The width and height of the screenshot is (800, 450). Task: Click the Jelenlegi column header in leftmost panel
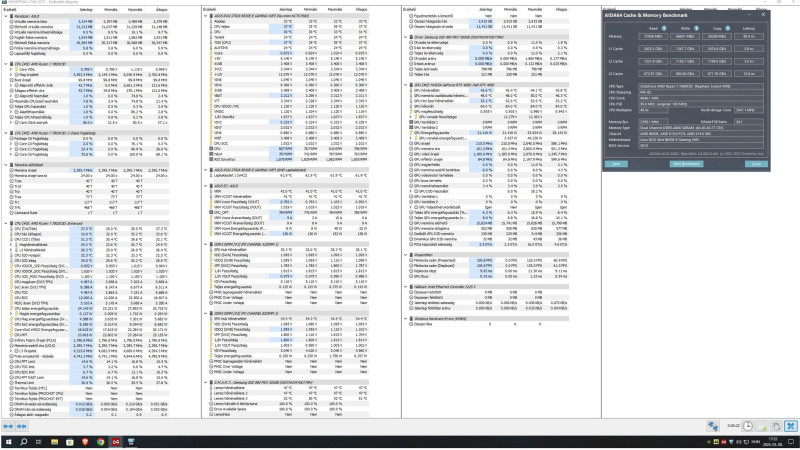pos(82,10)
